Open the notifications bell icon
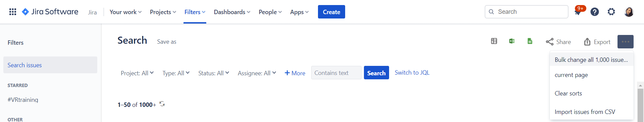This screenshot has height=122, width=644. [x=578, y=12]
